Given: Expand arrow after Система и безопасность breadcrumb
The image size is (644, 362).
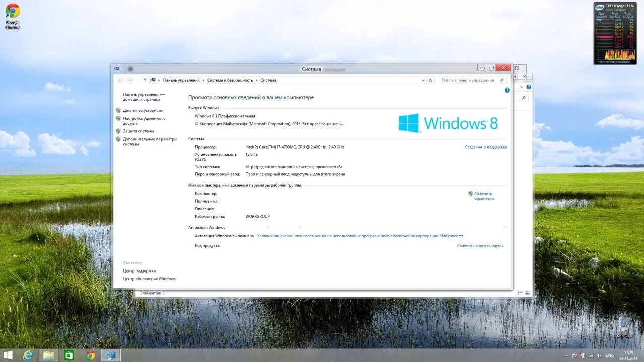Looking at the screenshot, I should pyautogui.click(x=257, y=80).
